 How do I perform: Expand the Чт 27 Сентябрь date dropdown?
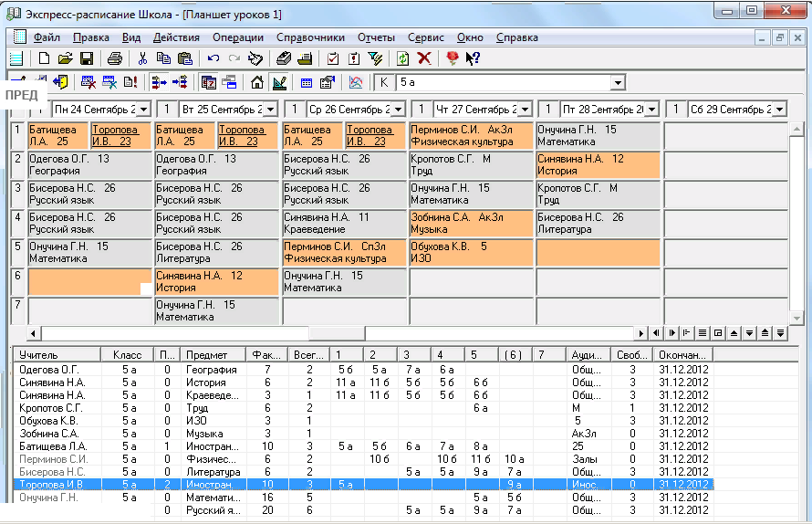(x=525, y=110)
